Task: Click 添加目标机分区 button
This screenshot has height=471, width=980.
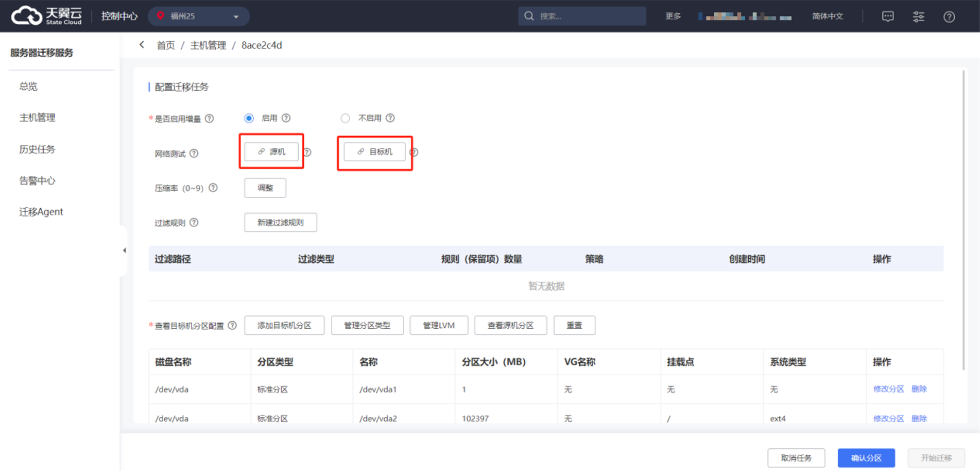Action: coord(284,325)
